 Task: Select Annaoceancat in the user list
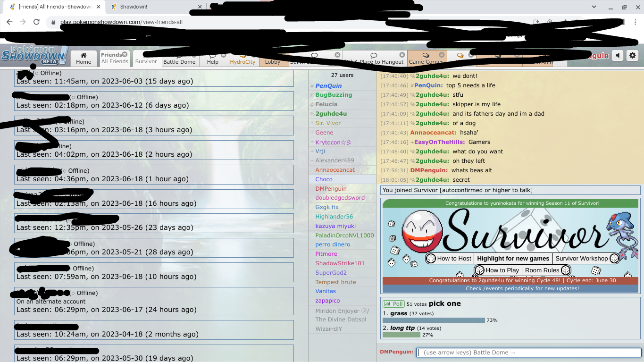coord(335,170)
